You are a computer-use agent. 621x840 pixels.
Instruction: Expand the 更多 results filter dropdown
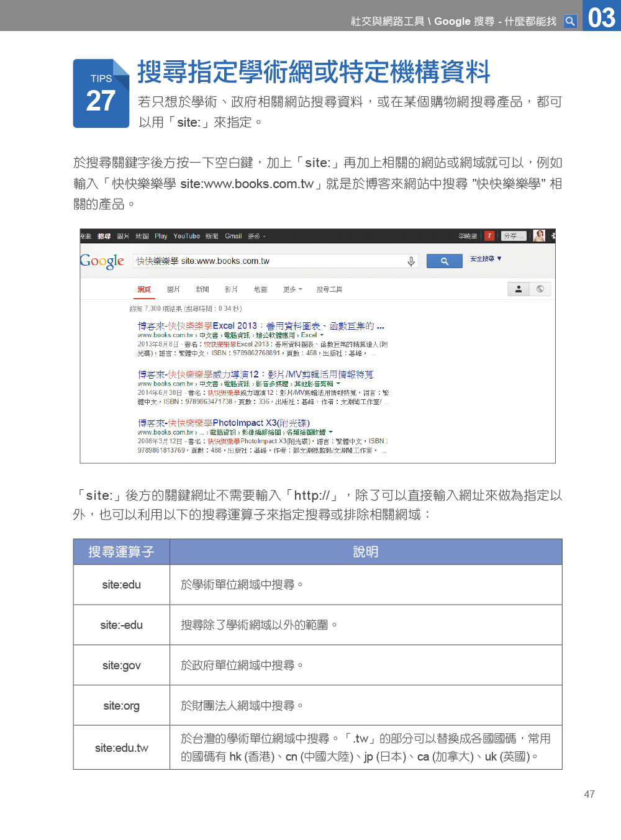coord(292,289)
